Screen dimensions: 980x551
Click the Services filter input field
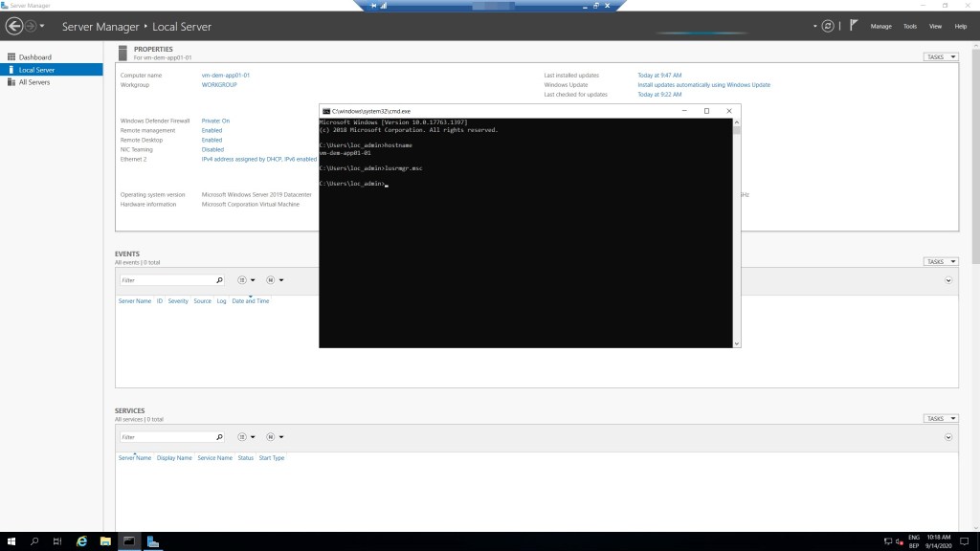[166, 437]
